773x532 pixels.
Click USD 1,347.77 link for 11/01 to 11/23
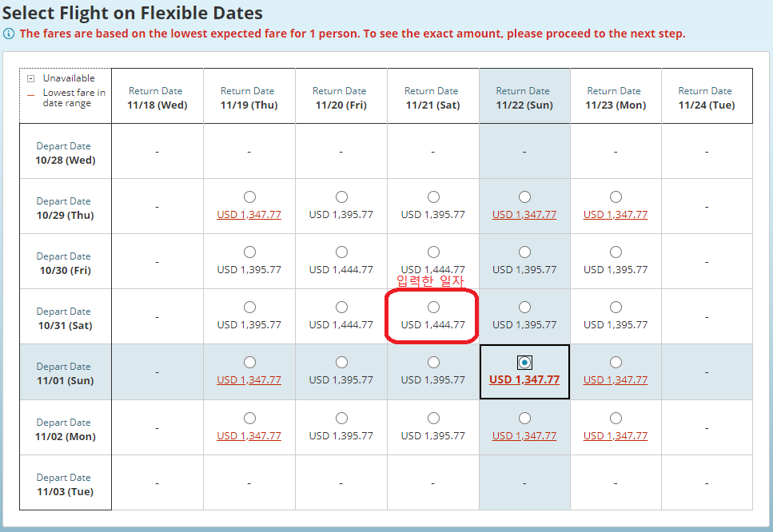click(616, 380)
